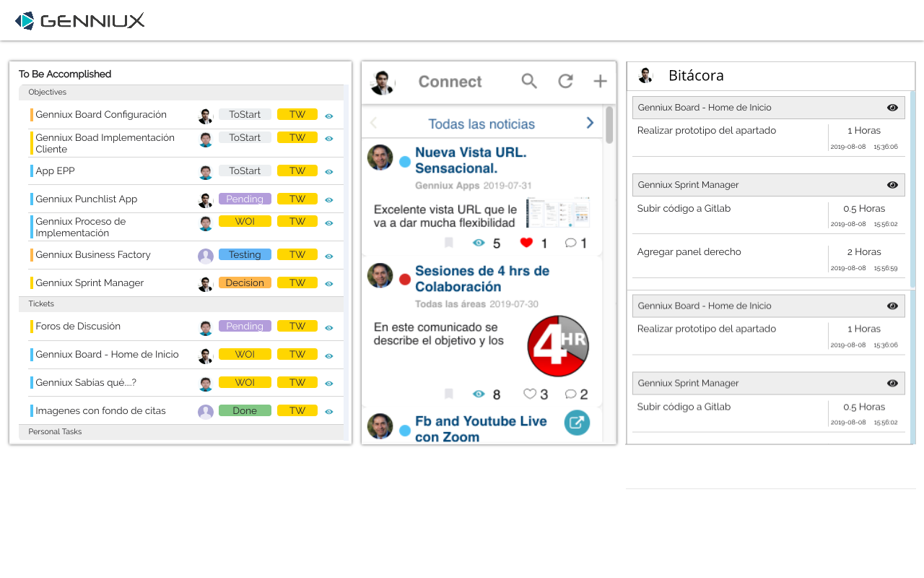Screen dimensions: 924x578
Task: Toggle eye on second Genniux Board - Home de Inicio log
Action: click(x=892, y=306)
